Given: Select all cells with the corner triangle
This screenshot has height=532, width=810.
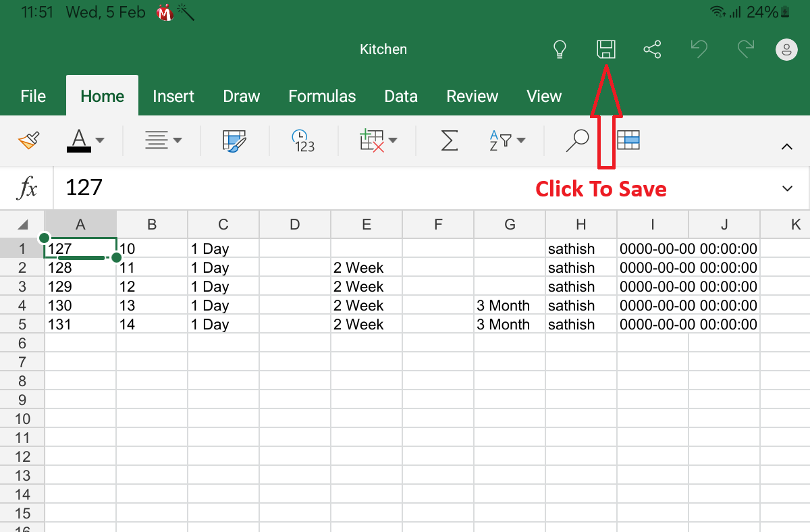Looking at the screenshot, I should tap(22, 224).
